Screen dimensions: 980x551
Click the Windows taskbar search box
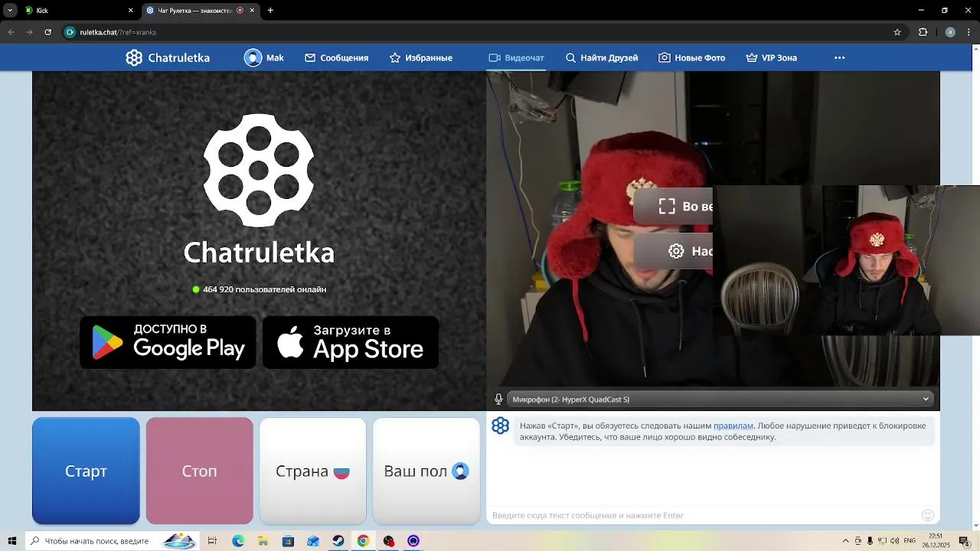(x=111, y=541)
